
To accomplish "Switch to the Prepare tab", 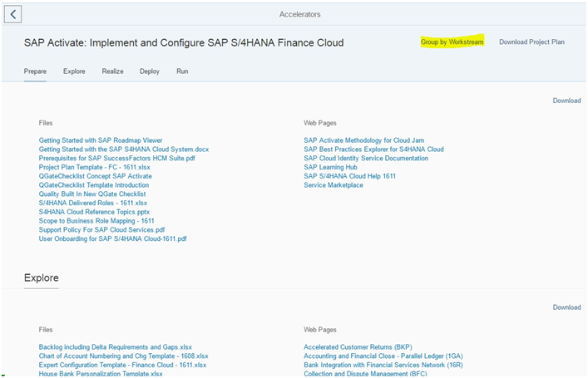I will point(35,71).
